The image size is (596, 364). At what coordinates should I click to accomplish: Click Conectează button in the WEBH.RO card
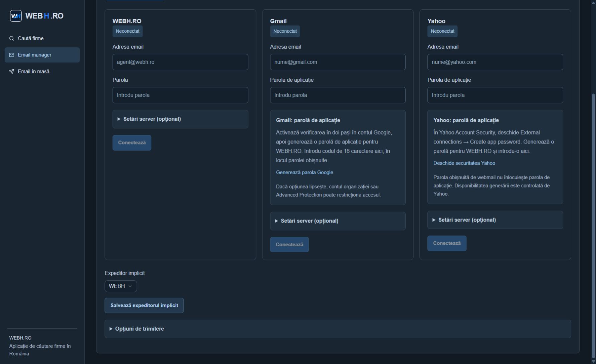click(132, 143)
